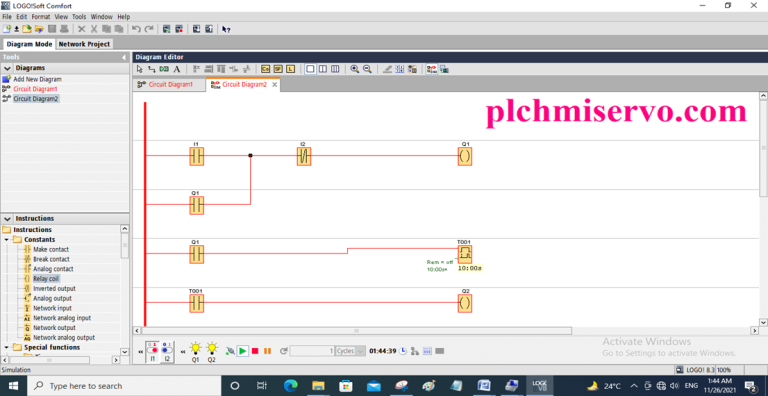Viewport: 768px width, 396px height.
Task: Click the Windows Start button
Action: [x=13, y=386]
